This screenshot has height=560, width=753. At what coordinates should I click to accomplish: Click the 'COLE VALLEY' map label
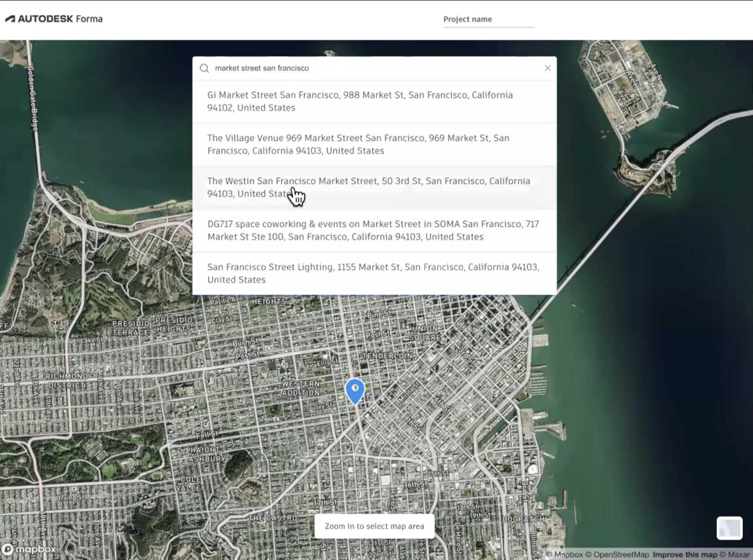(191, 483)
